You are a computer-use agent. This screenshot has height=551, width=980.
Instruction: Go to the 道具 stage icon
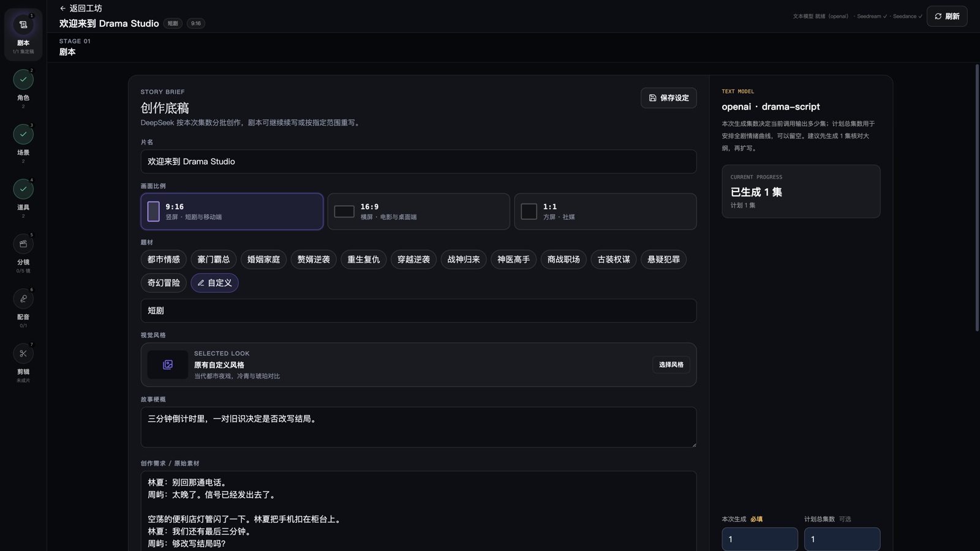click(23, 189)
